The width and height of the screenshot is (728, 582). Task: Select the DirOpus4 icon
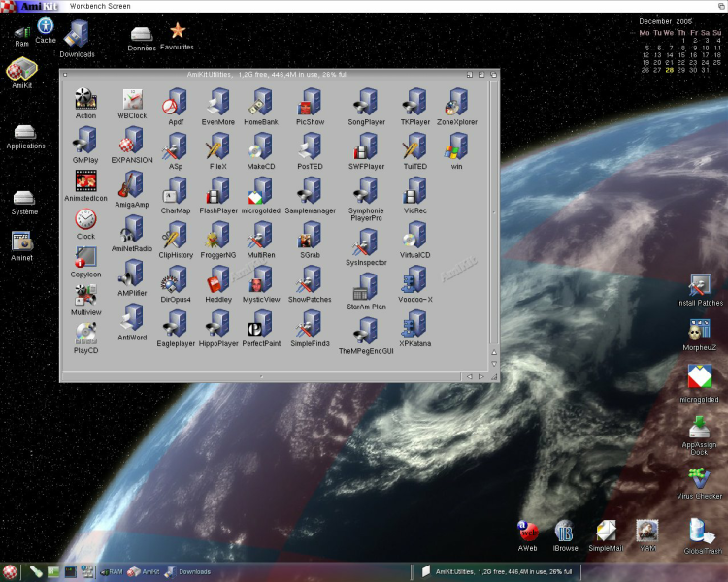coord(176,279)
